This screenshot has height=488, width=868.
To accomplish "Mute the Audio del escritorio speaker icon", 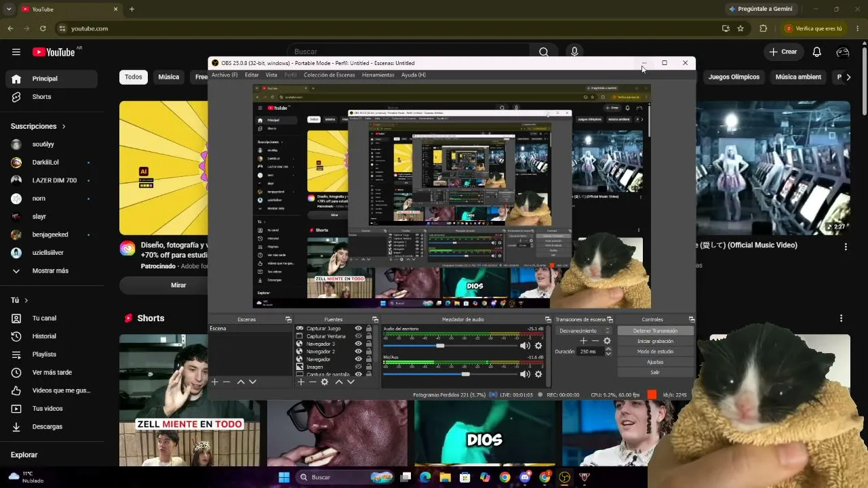I will (525, 346).
